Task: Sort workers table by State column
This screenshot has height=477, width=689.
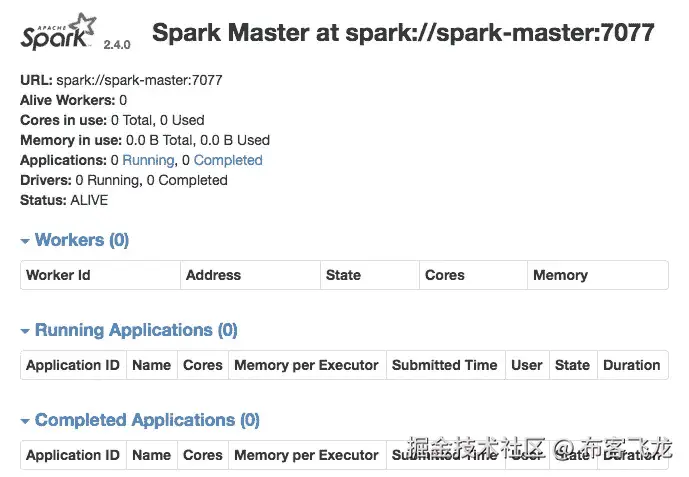Action: [370, 275]
